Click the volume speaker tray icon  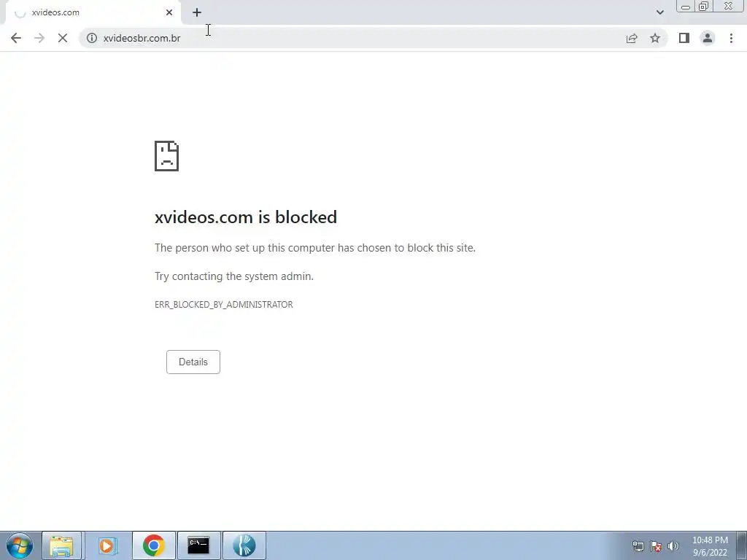[x=673, y=546]
